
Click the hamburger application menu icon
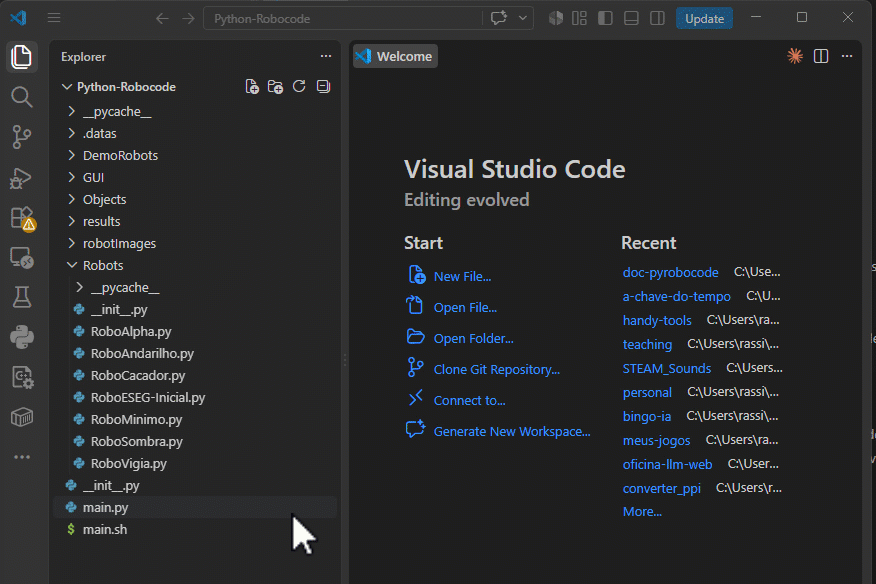54,18
